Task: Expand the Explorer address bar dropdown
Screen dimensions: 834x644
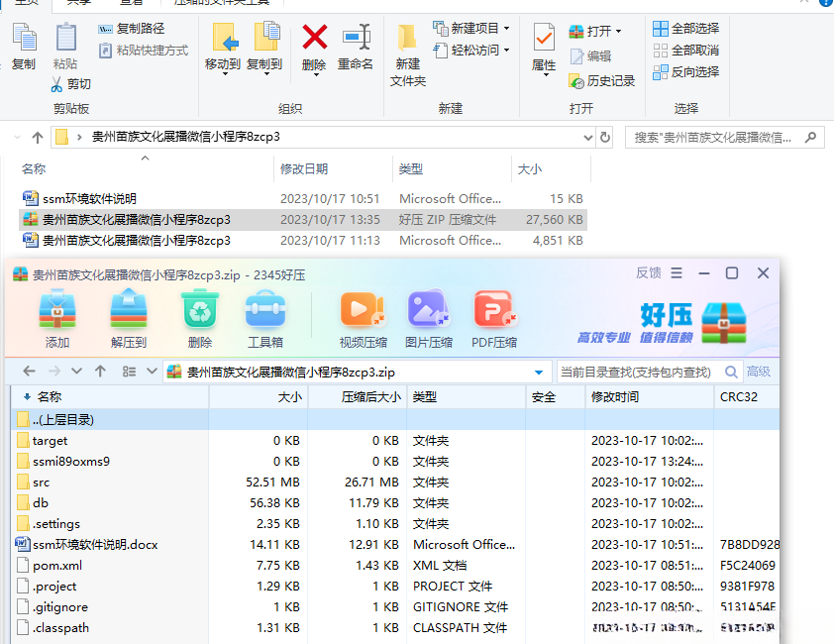Action: pos(587,138)
